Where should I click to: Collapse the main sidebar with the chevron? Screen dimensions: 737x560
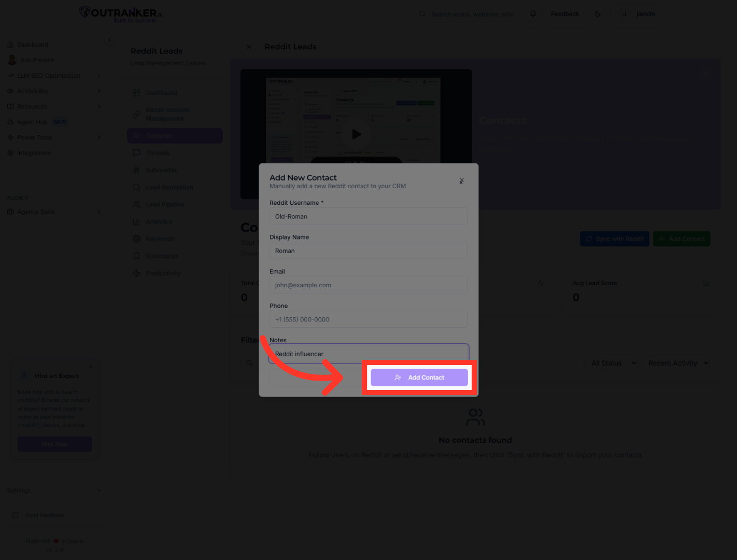109,39
